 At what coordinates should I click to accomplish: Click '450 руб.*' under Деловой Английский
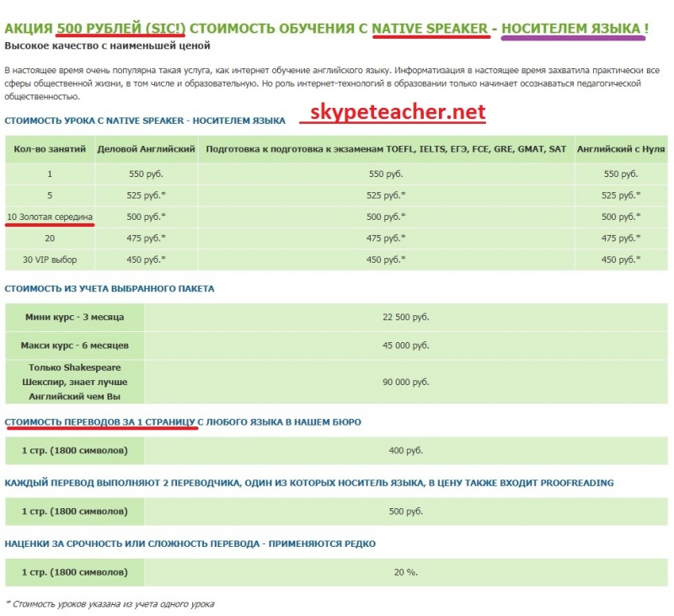tap(146, 260)
